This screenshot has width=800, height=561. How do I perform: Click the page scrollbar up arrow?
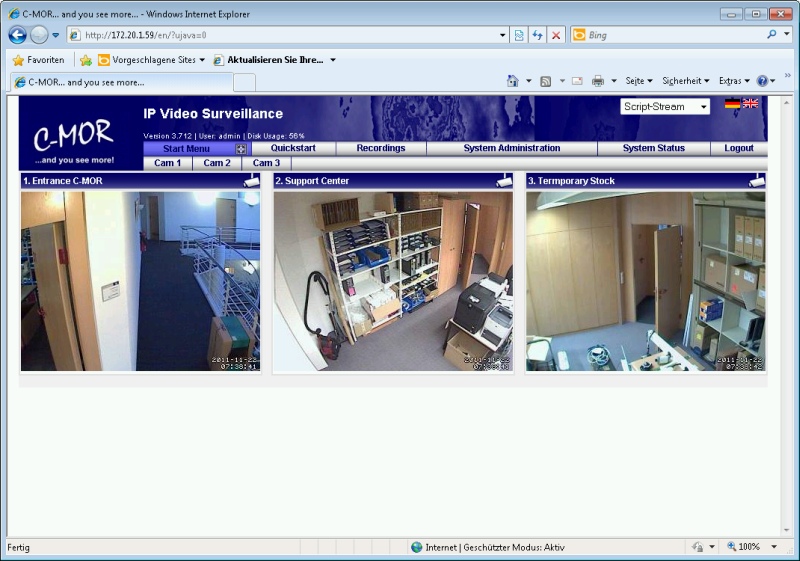click(x=786, y=102)
